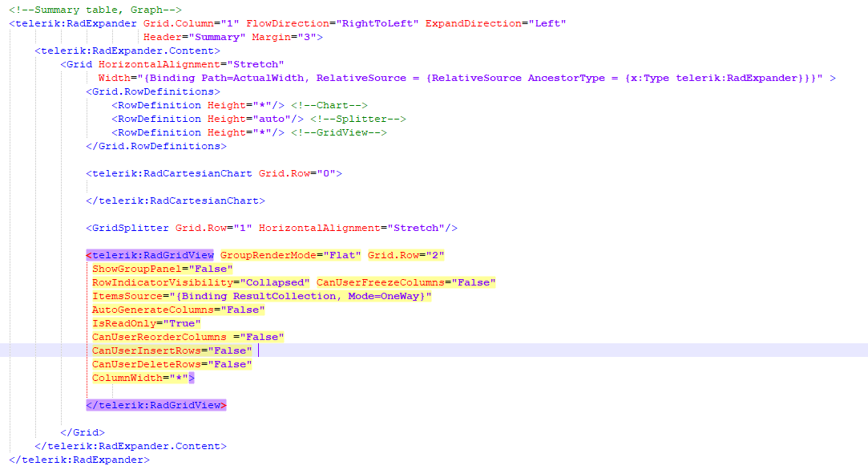Click the Grid HorizontalAlignment="Stretch" line
Viewport: 868px width, 470px height.
(172, 64)
